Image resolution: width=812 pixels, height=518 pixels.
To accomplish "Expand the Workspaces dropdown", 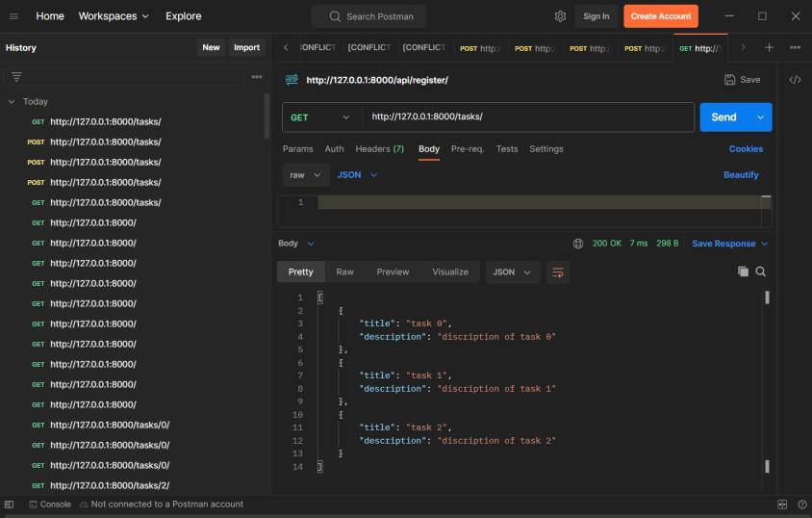I will tap(114, 16).
